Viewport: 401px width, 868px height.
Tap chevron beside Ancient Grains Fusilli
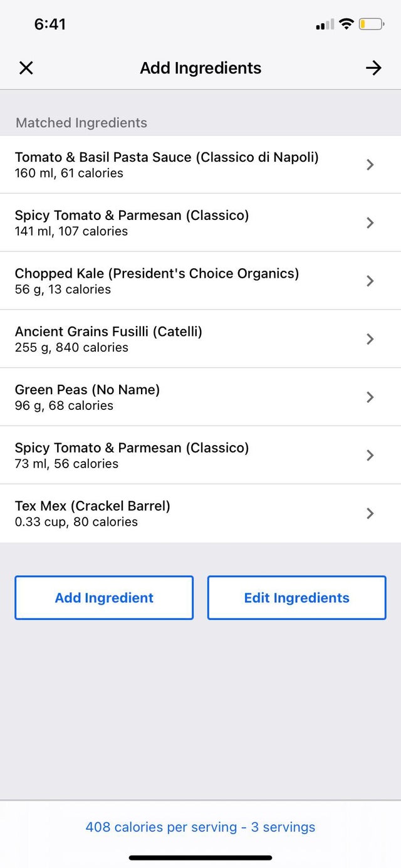[370, 339]
